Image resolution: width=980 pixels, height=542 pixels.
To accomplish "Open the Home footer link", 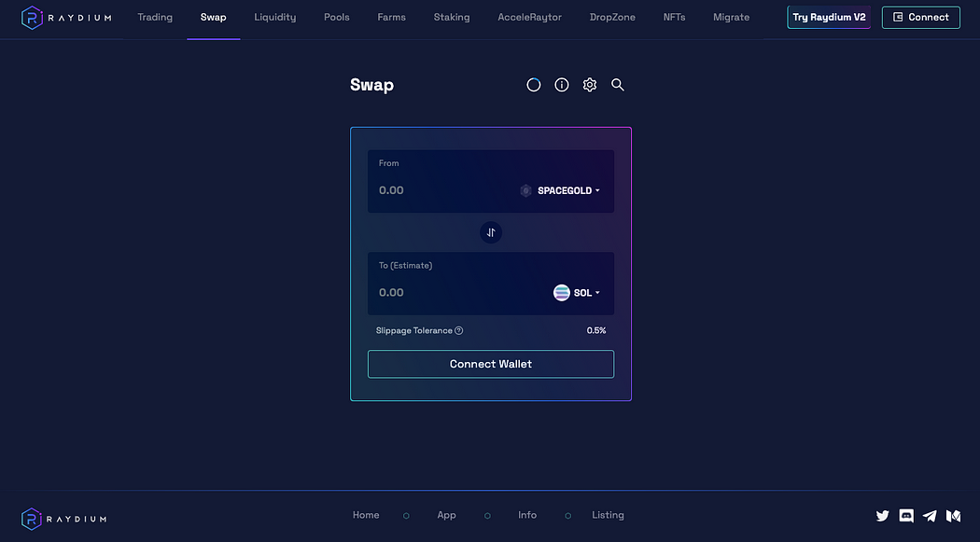I will point(366,515).
